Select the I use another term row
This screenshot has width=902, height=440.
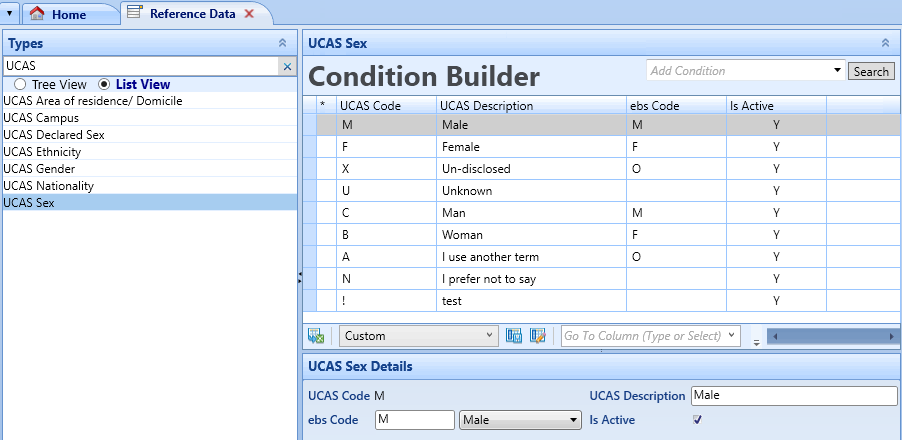(602, 257)
